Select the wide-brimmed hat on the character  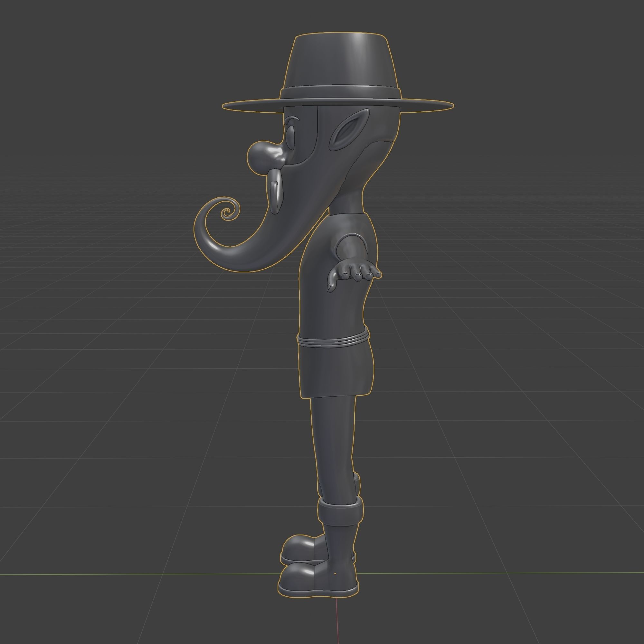pyautogui.click(x=338, y=73)
